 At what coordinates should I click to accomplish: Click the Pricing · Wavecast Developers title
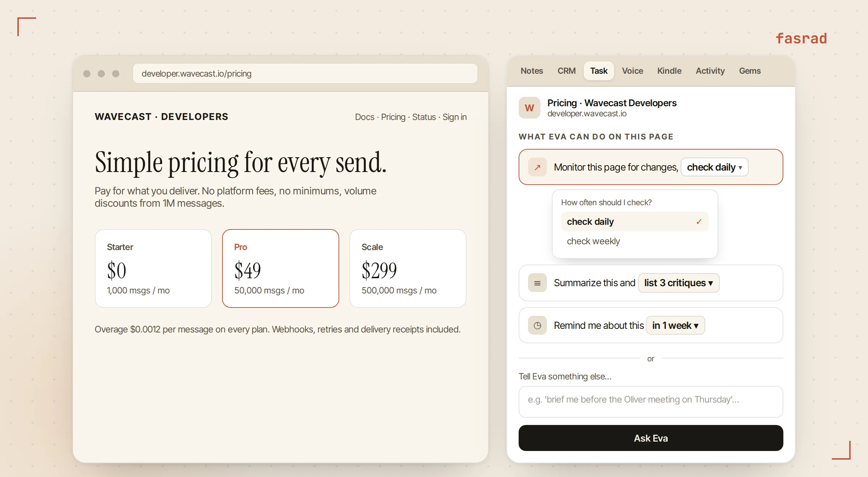(x=612, y=103)
